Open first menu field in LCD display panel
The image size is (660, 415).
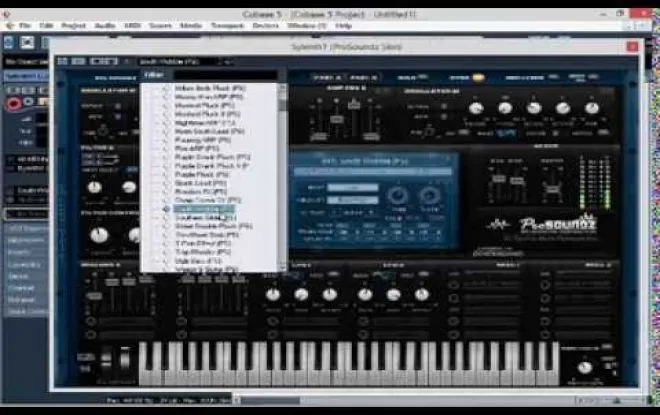tap(353, 187)
